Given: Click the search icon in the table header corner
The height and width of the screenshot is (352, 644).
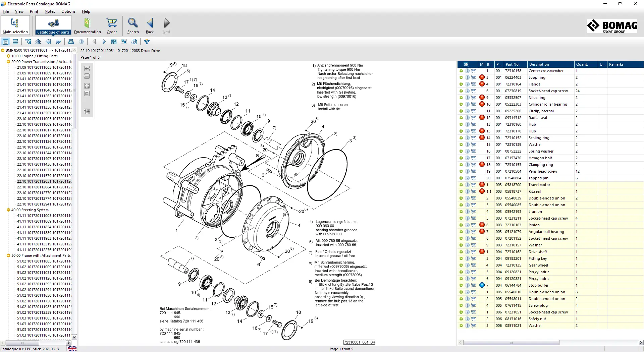Looking at the screenshot, I should coord(466,64).
